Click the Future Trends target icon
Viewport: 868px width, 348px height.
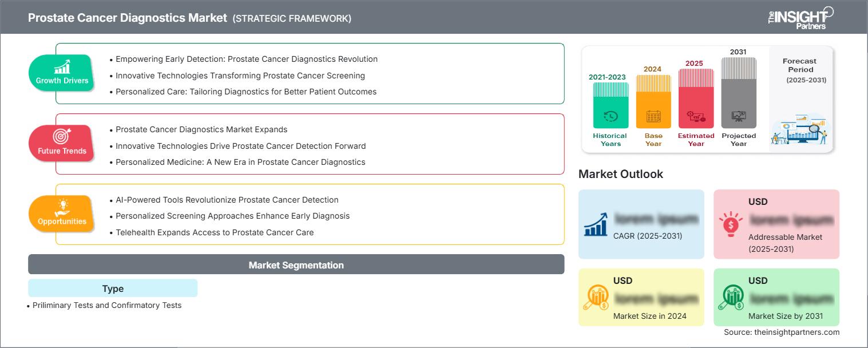(x=62, y=136)
